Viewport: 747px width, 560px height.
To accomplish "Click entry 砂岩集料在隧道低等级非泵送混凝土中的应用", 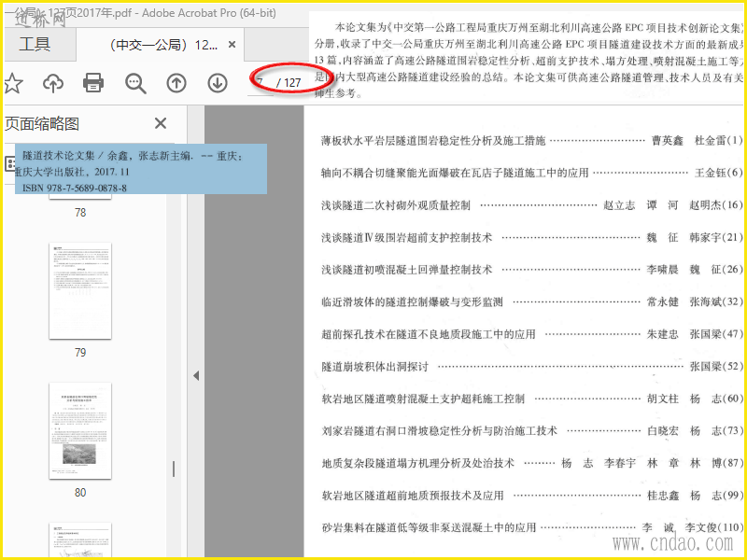I will [429, 527].
